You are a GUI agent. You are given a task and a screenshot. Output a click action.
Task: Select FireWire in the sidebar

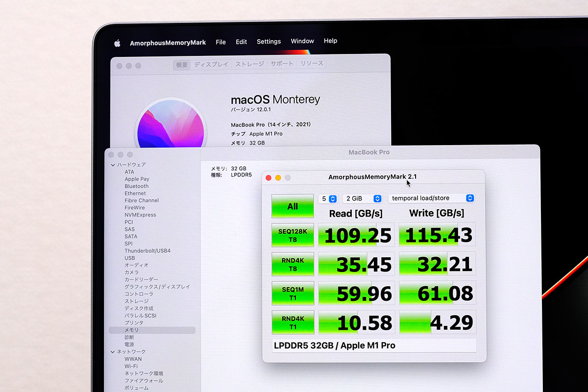point(135,208)
